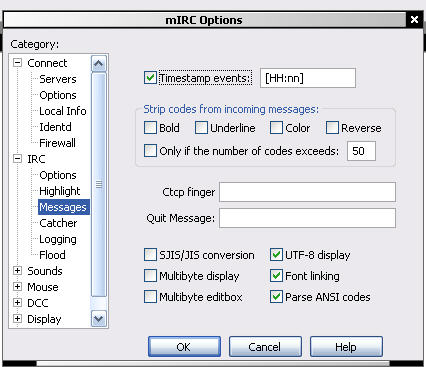The width and height of the screenshot is (426, 367).
Task: Collapse the IRC category
Action: click(x=17, y=159)
